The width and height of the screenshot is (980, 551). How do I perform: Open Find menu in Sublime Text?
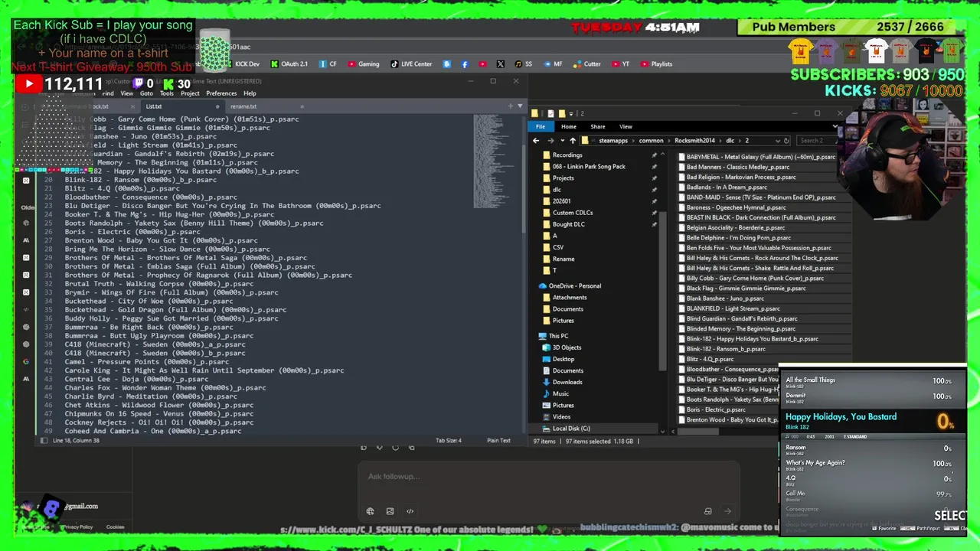coord(106,93)
